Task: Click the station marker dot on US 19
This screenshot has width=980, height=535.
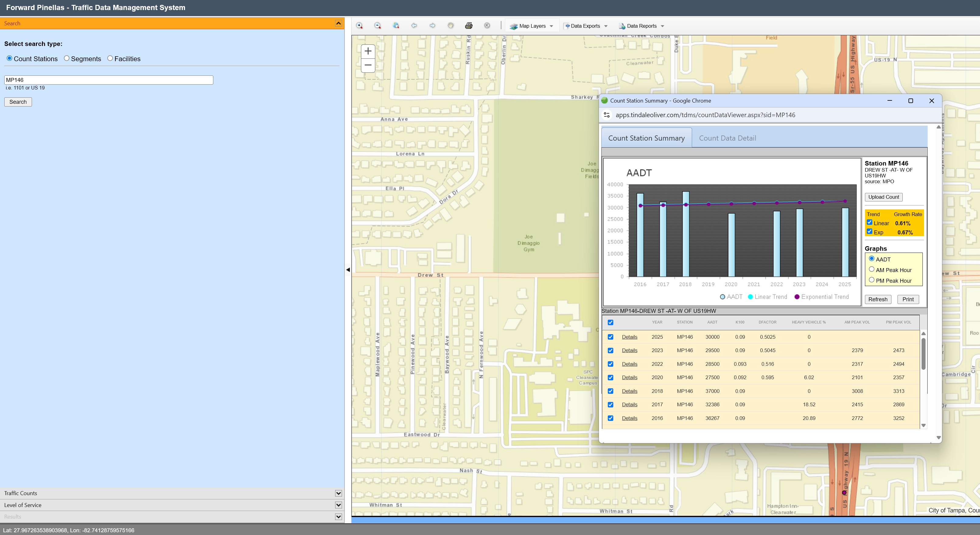Action: 844,492
